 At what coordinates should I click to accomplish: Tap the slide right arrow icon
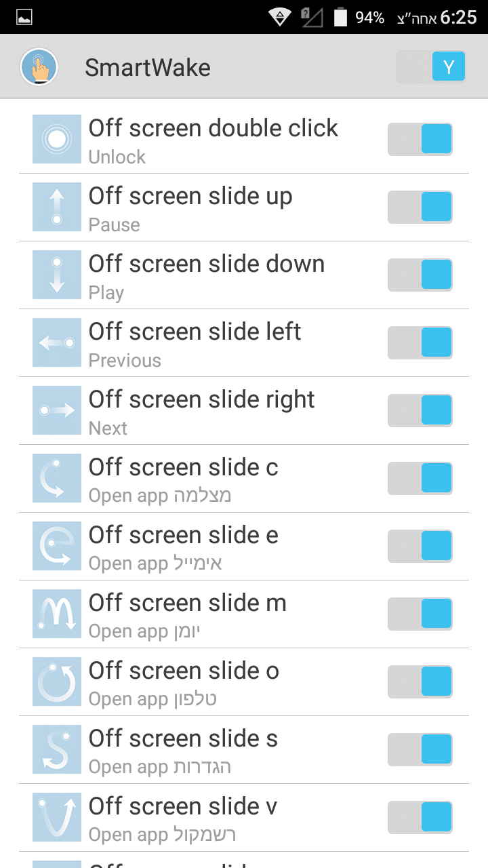click(x=57, y=411)
